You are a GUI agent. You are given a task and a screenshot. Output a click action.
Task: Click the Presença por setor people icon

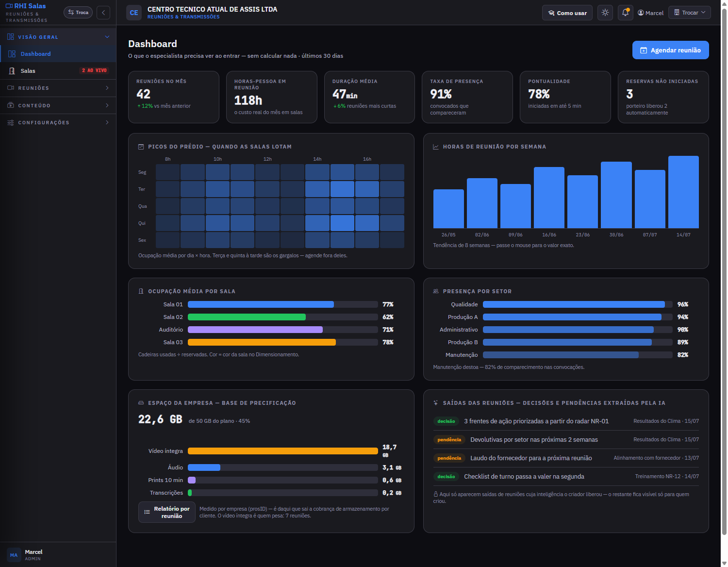(436, 291)
